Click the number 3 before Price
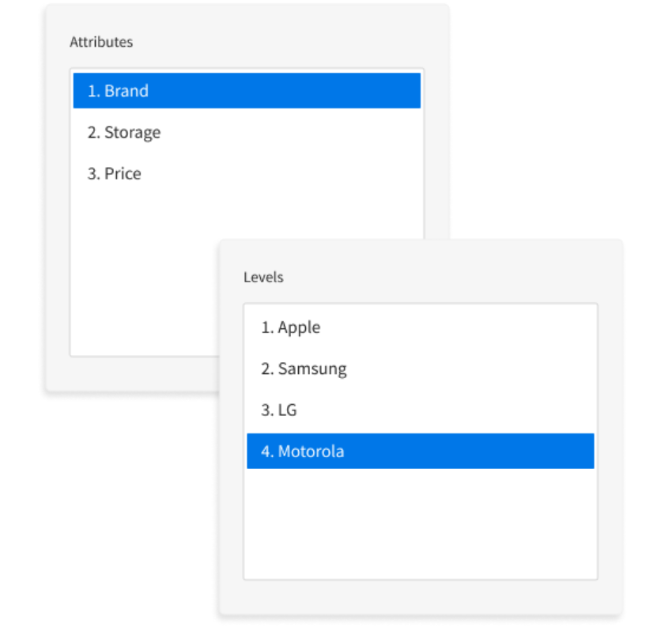Screen dimensions: 672x628 coord(92,173)
